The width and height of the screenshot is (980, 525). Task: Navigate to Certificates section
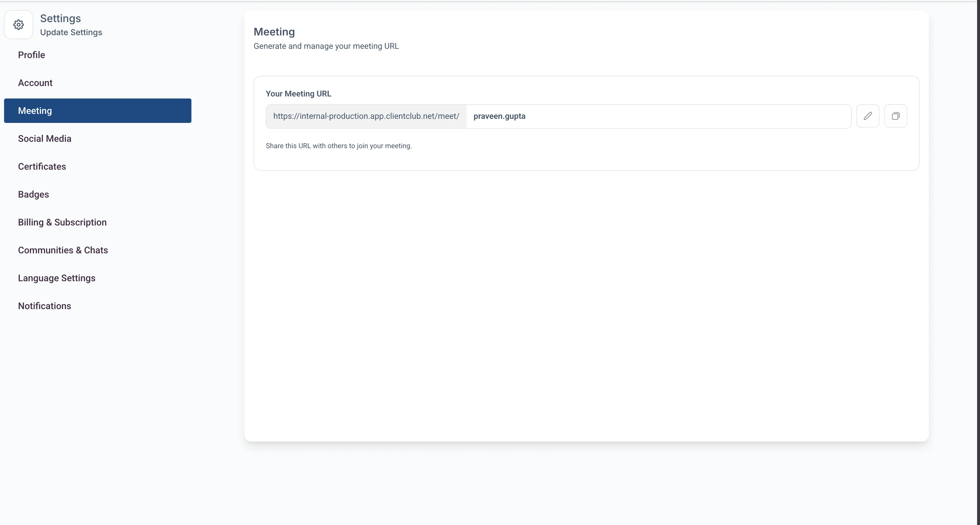(x=42, y=166)
